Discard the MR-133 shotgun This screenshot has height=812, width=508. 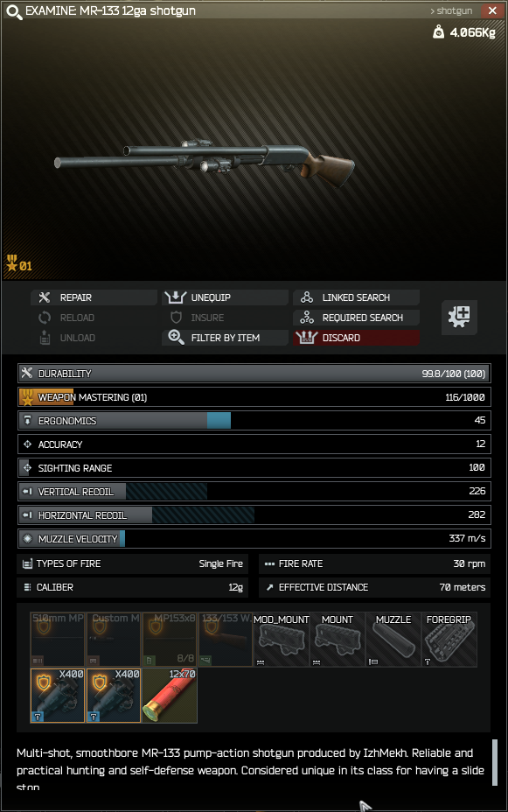tap(356, 338)
